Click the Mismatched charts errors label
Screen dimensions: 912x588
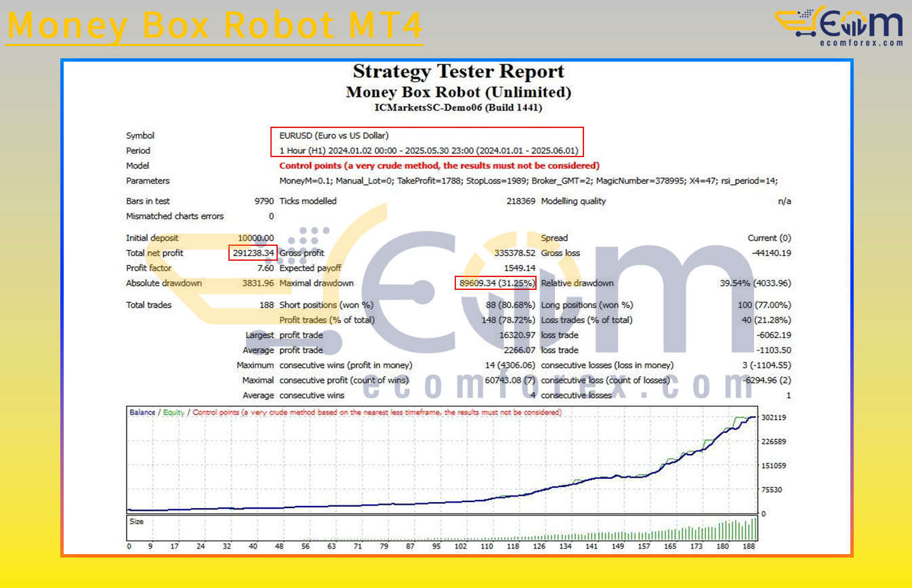click(x=175, y=216)
